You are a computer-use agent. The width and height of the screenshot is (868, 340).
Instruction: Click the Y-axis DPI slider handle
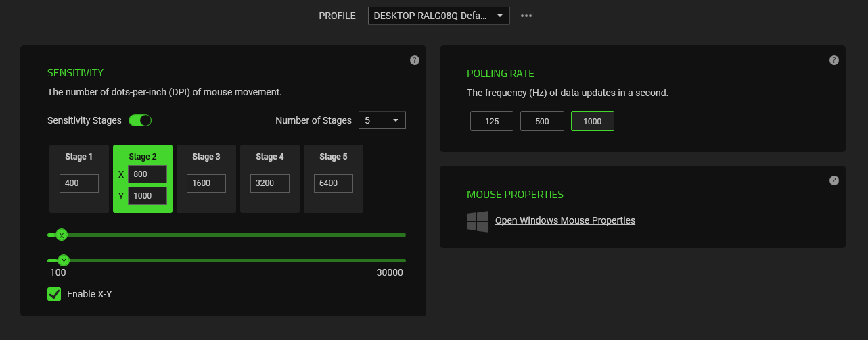pyautogui.click(x=64, y=260)
